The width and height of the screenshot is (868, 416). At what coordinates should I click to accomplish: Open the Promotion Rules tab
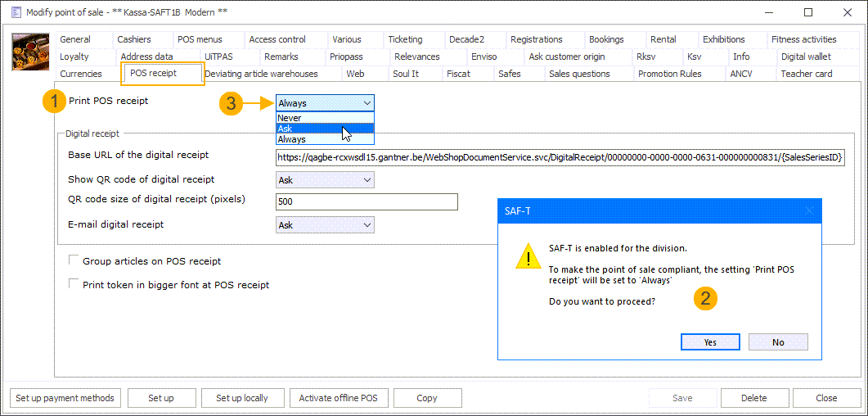click(679, 74)
